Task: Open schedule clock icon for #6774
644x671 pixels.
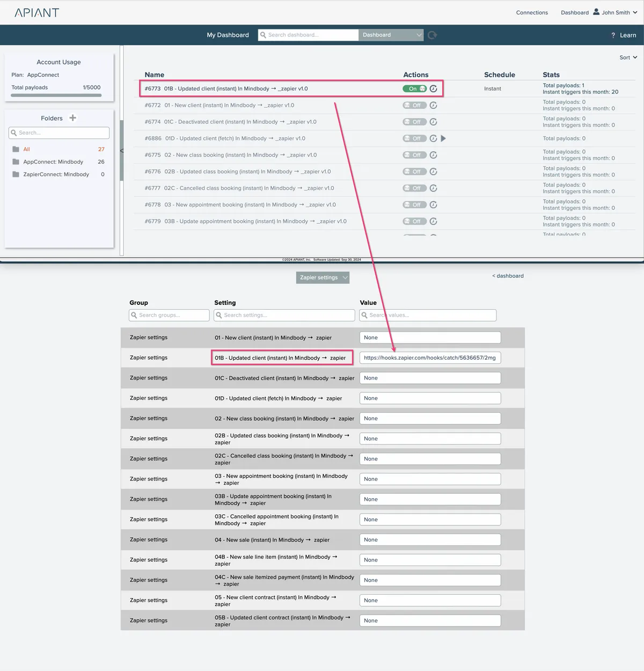Action: click(x=434, y=122)
